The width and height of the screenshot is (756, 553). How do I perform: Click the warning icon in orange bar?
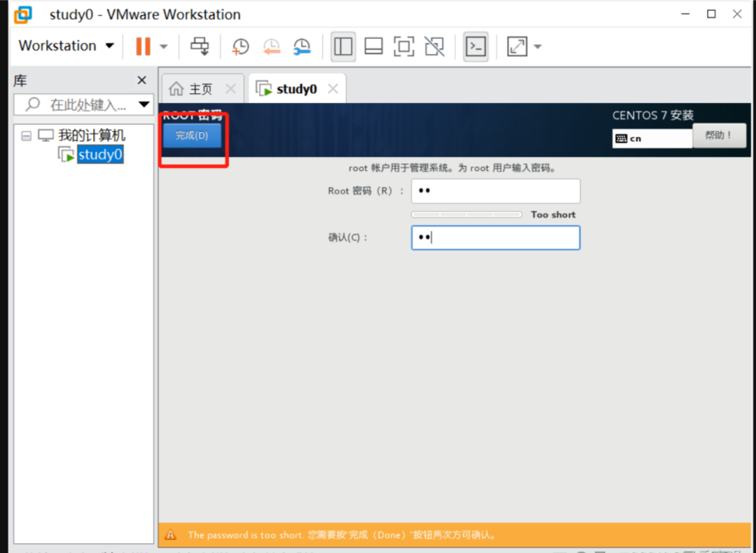point(170,535)
